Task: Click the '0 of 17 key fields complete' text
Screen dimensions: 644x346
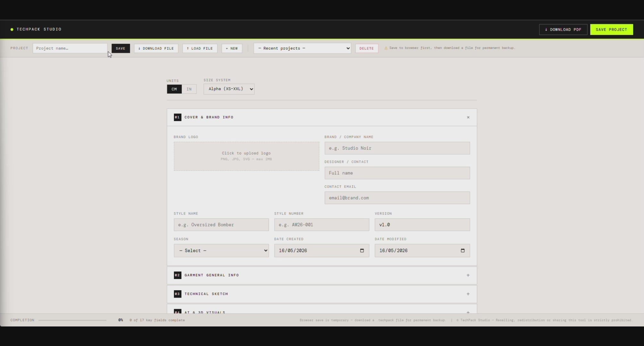Action: coord(157,320)
